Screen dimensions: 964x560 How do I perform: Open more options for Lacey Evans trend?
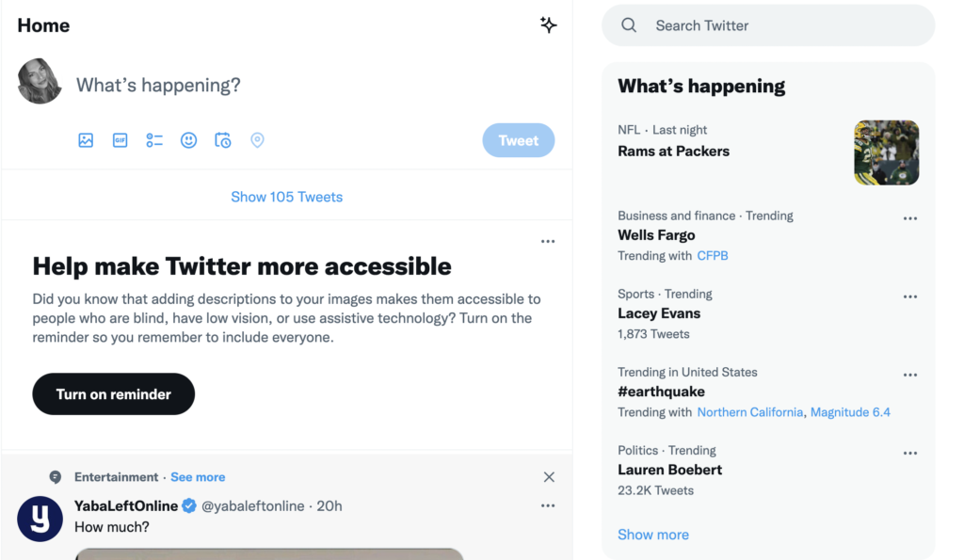pos(909,296)
